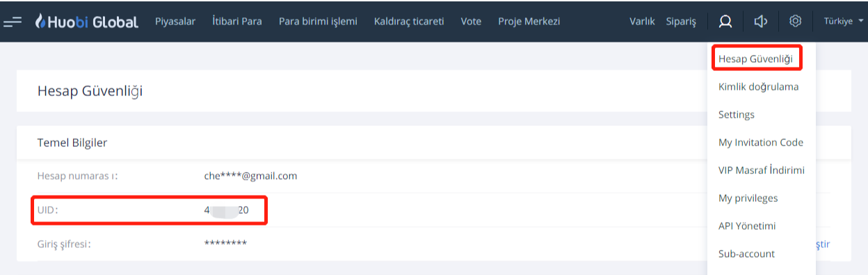
Task: Select My Invitation Code entry
Action: [x=761, y=142]
